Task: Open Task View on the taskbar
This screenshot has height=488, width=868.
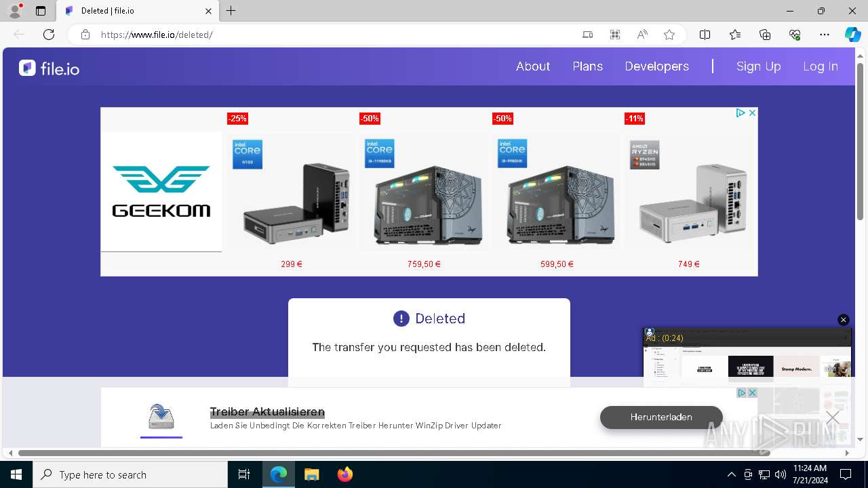Action: tap(244, 474)
